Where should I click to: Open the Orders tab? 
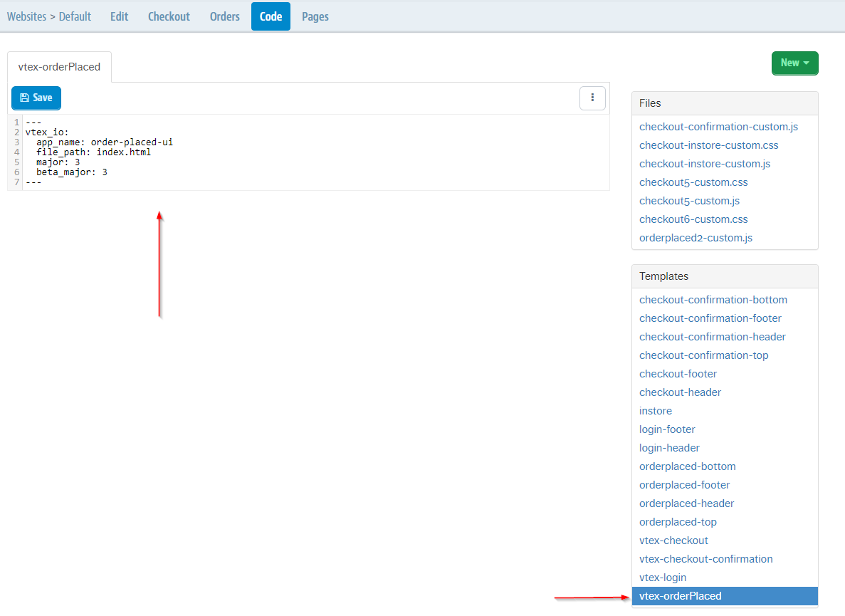click(224, 16)
